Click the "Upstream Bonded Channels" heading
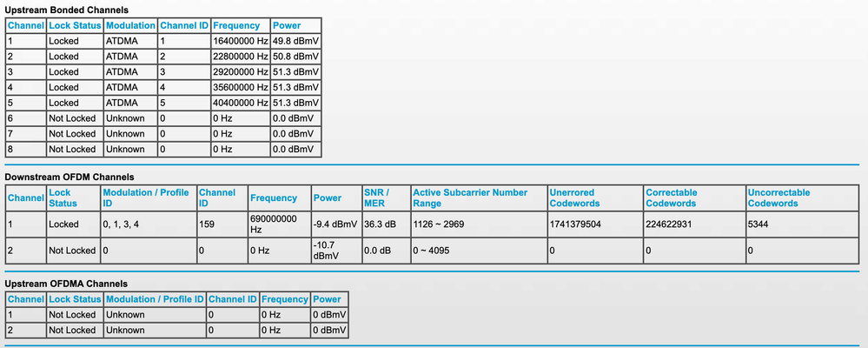Viewport: 868px width, 348px height. coord(66,10)
